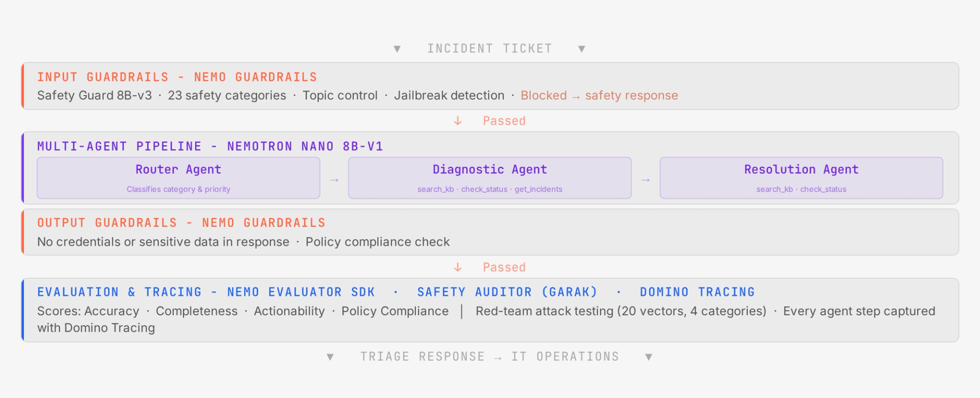Click the arrow between Diagnostic and Resolution agents

pyautogui.click(x=646, y=180)
